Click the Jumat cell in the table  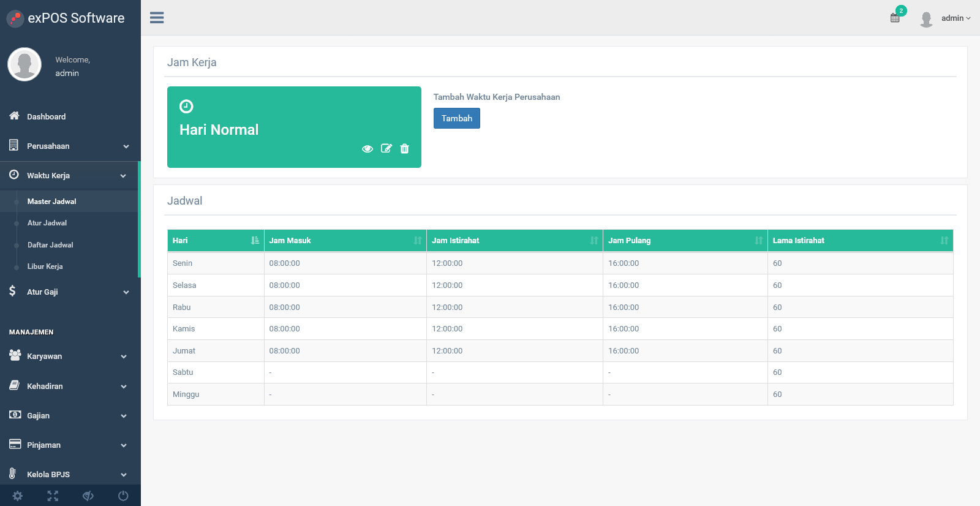[216, 351]
